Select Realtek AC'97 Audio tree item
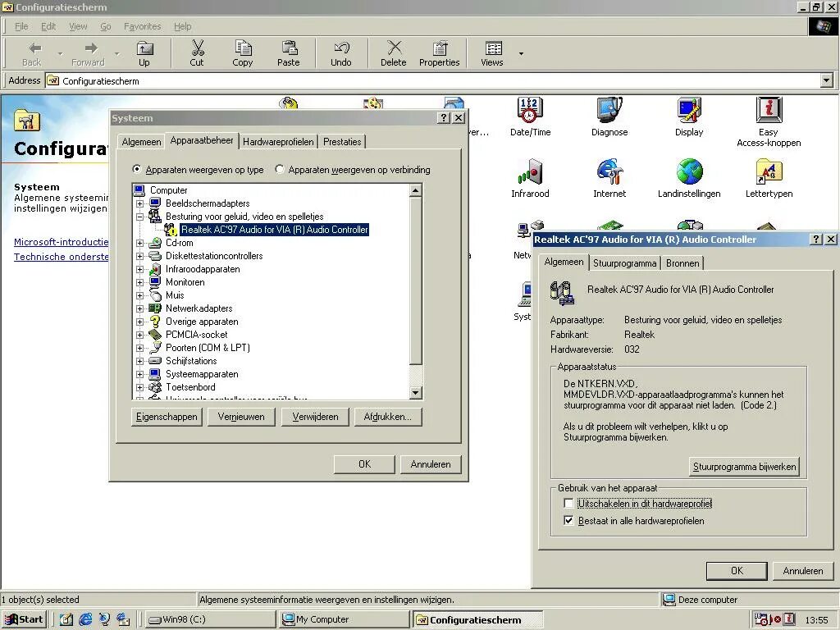The height and width of the screenshot is (630, 840). [x=274, y=230]
